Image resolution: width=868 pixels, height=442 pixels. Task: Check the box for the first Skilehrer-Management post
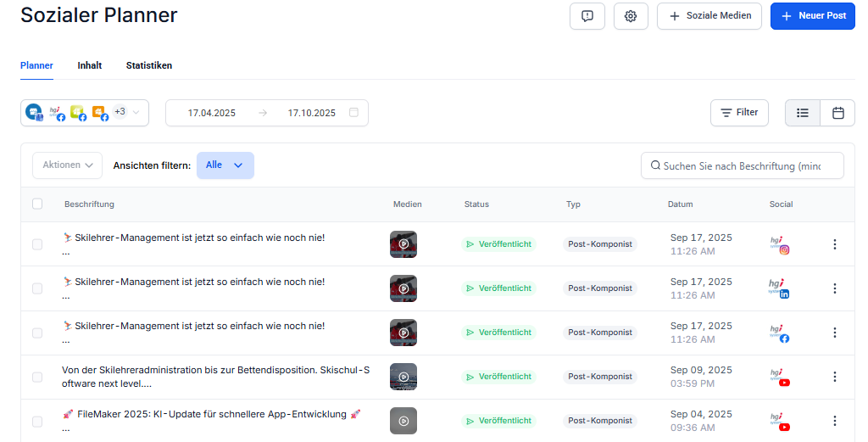37,244
